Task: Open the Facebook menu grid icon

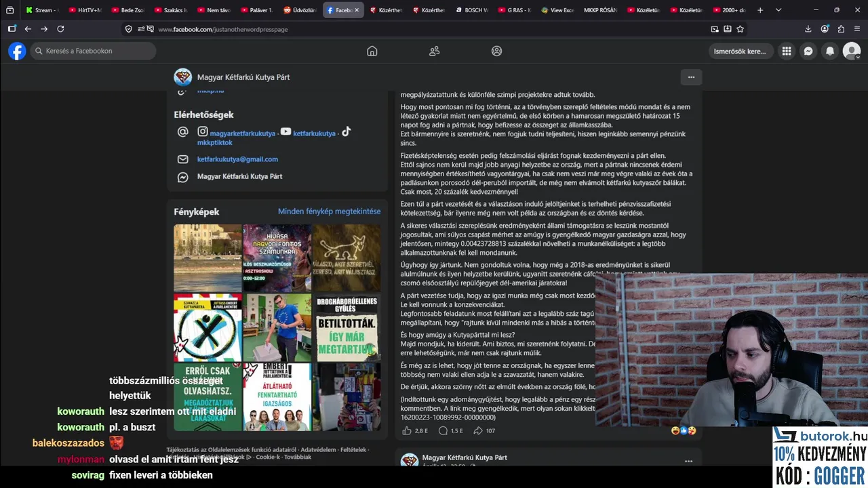Action: click(787, 51)
